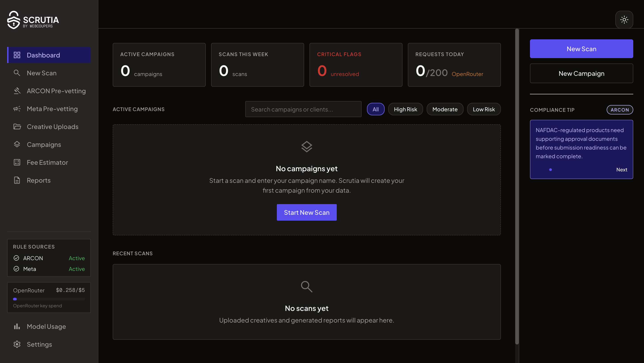
Task: Open the Reports page
Action: pyautogui.click(x=49, y=180)
